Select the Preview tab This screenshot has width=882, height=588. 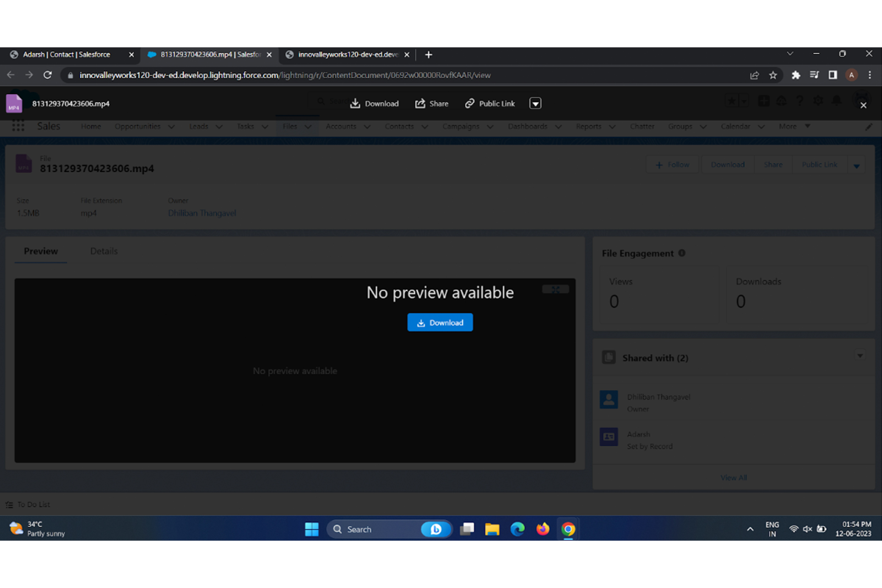41,251
